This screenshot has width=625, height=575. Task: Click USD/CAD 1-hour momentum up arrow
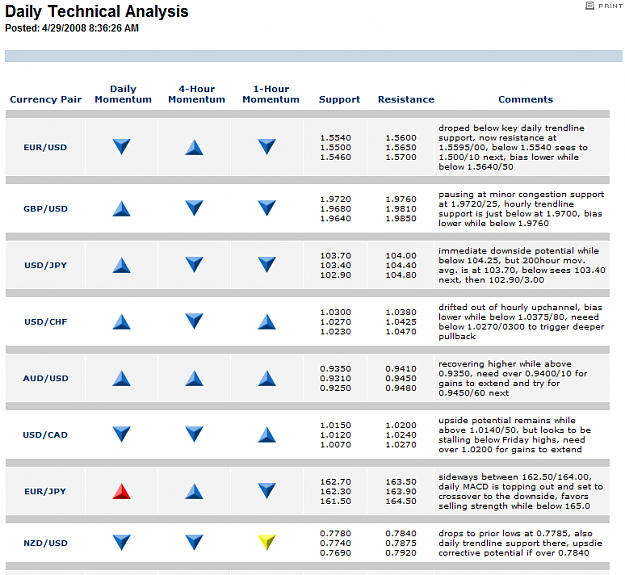point(267,435)
